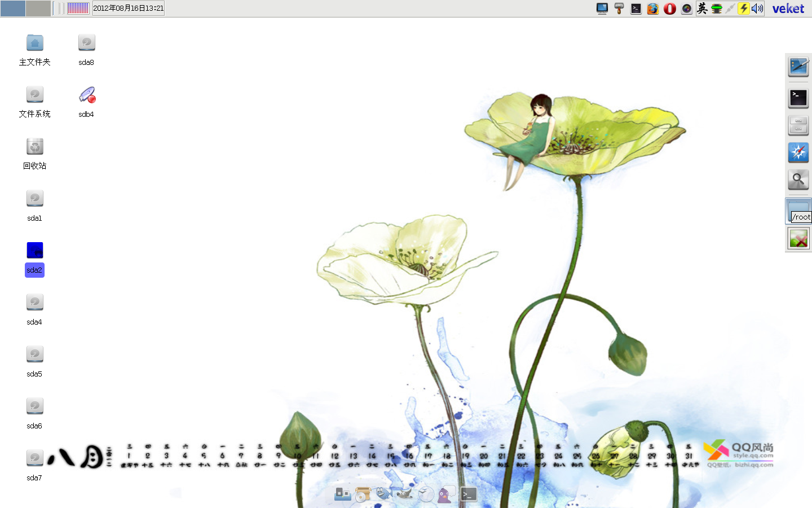Open the drawing tablet icon in right dock
812x508 pixels.
[798, 67]
